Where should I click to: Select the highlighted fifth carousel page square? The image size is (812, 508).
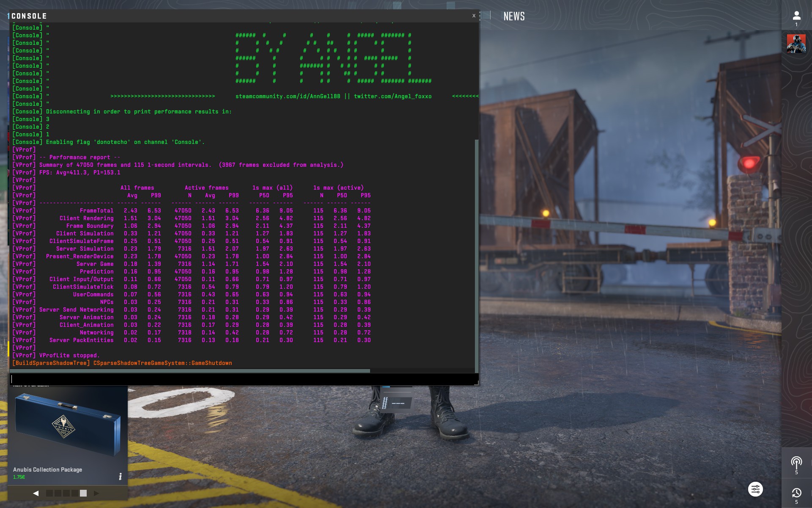83,493
